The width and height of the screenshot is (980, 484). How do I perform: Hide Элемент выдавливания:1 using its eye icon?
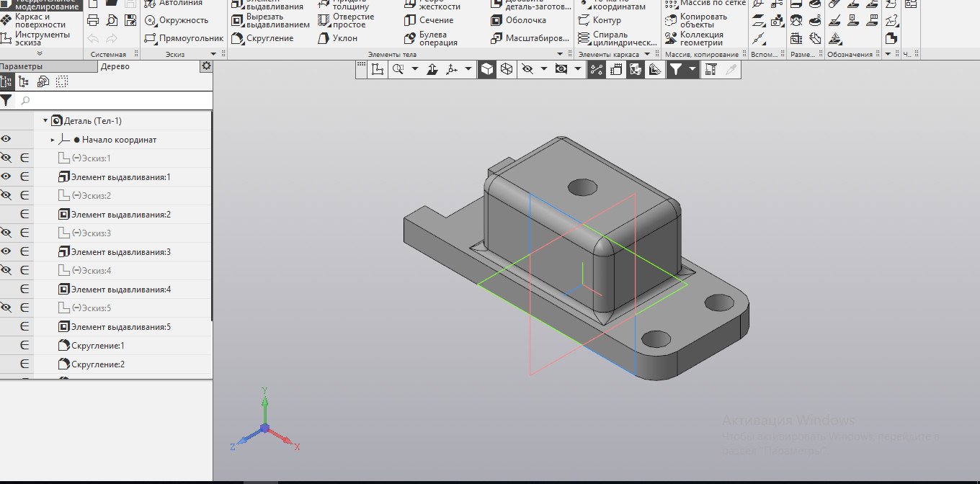pyautogui.click(x=6, y=176)
